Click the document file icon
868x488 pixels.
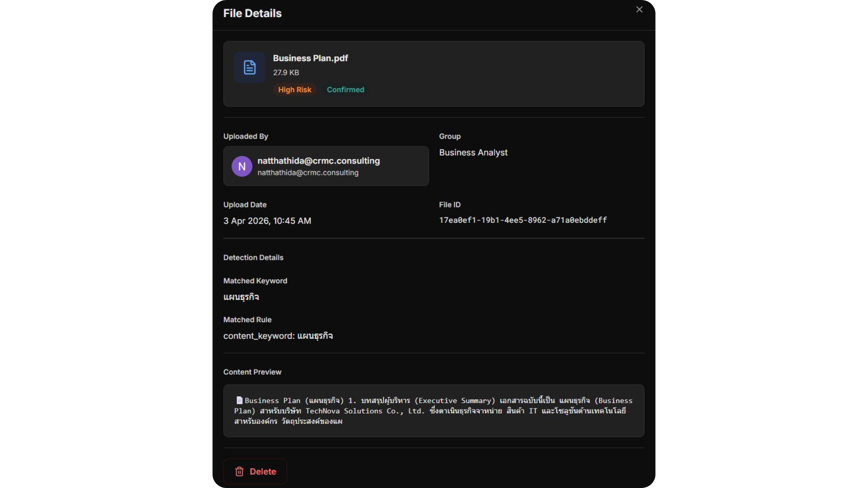(250, 67)
